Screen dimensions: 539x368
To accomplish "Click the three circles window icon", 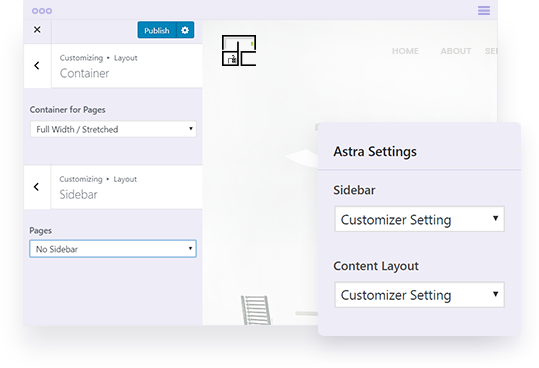I will (42, 11).
